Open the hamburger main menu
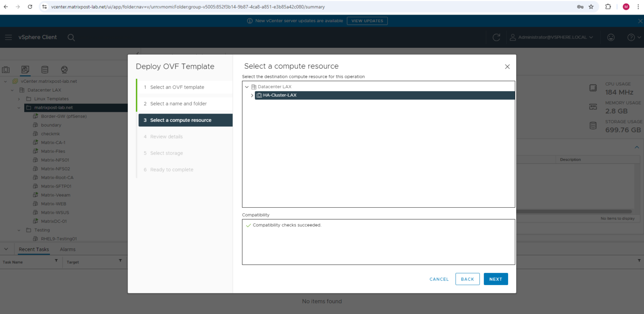The width and height of the screenshot is (644, 314). click(8, 37)
